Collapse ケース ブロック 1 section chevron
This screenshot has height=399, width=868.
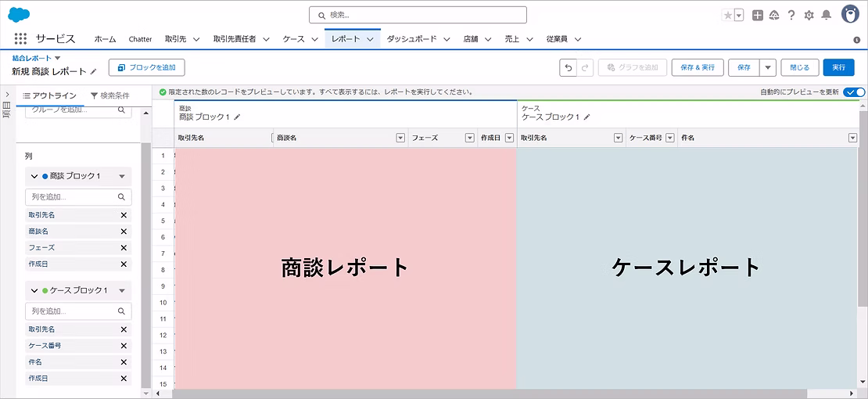pos(34,290)
